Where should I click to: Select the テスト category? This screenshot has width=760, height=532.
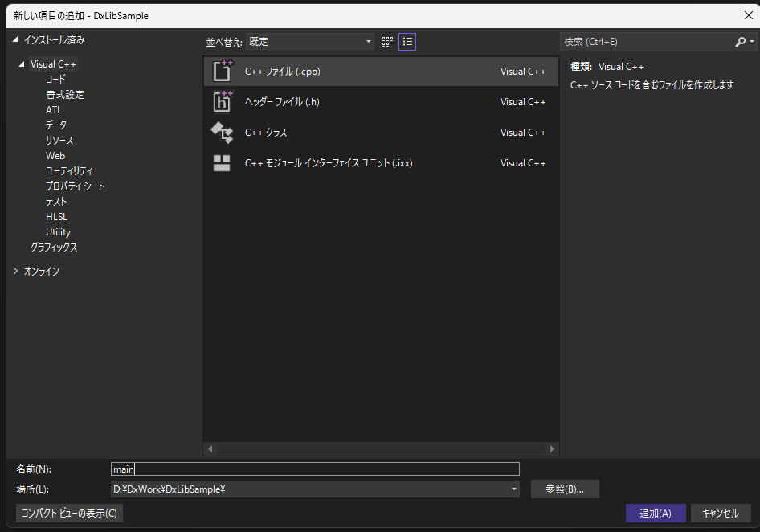tap(56, 202)
